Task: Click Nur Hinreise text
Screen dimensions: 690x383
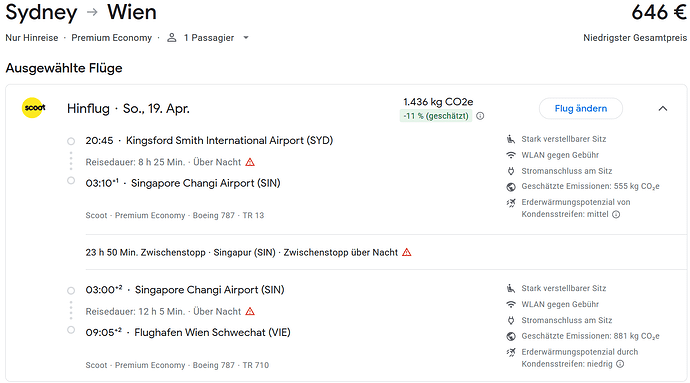Action: [x=32, y=38]
